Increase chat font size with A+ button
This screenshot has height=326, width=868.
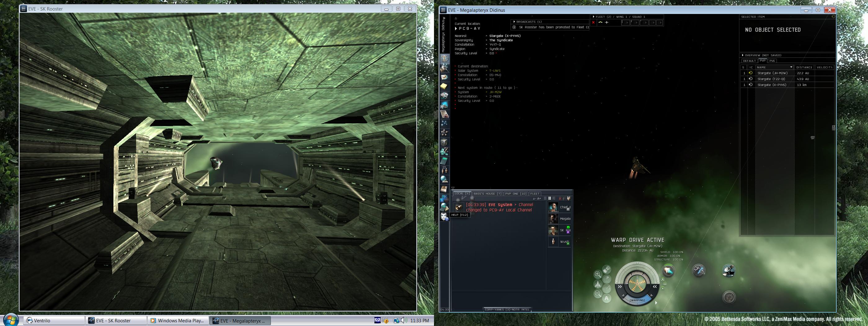[539, 198]
